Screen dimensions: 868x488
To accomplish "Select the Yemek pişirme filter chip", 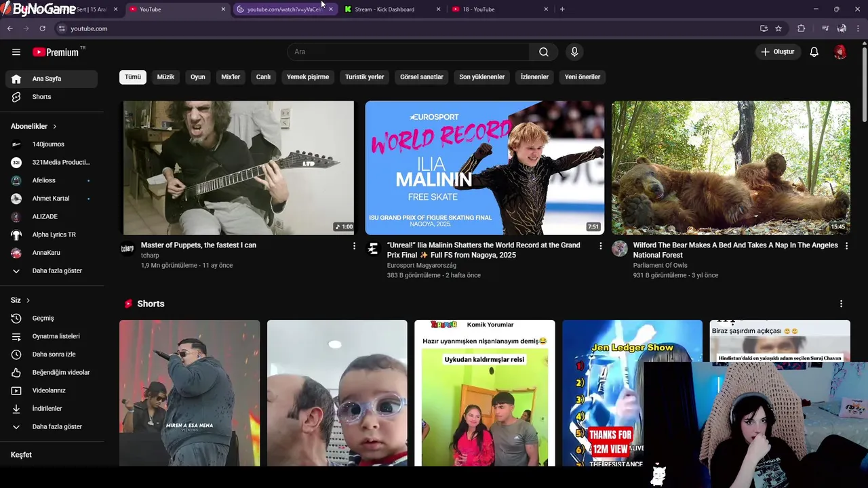I will click(308, 77).
